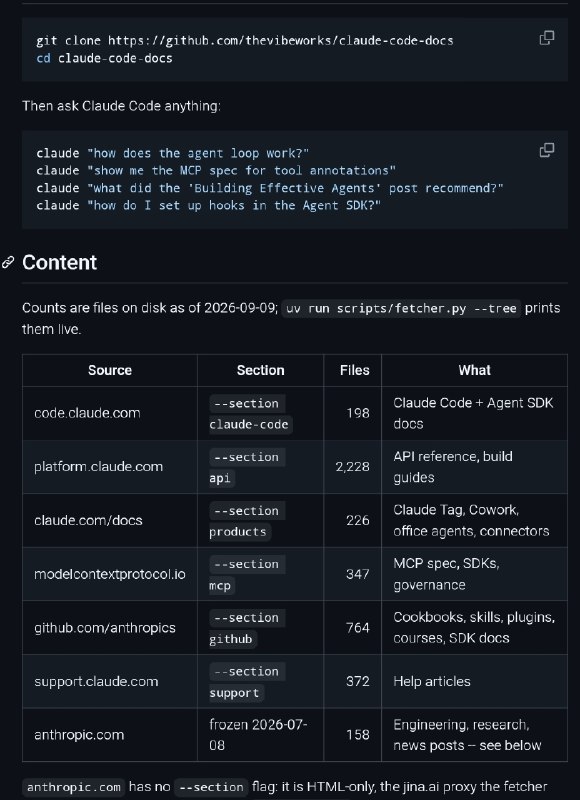Click the Content heading anchor link icon
Screen dimensions: 580x800
point(8,263)
